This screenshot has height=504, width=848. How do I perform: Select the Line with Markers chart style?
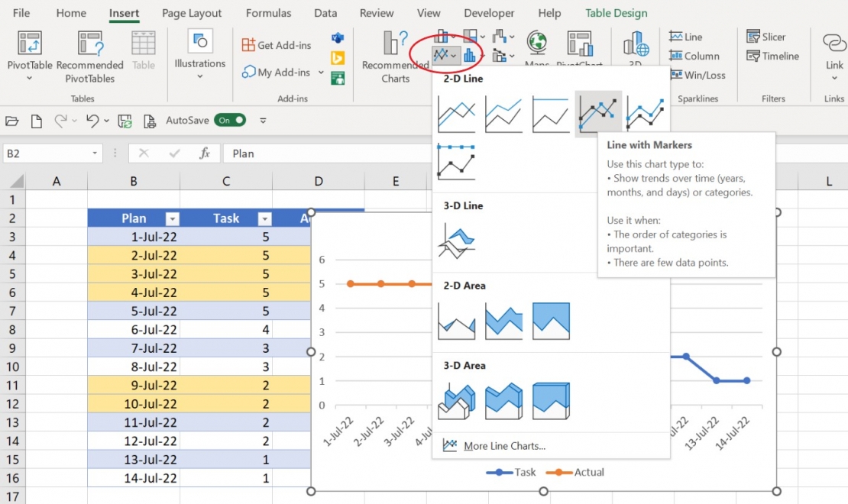pos(598,112)
